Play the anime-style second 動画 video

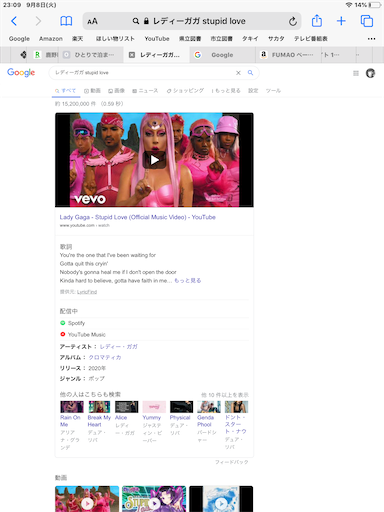[154, 499]
